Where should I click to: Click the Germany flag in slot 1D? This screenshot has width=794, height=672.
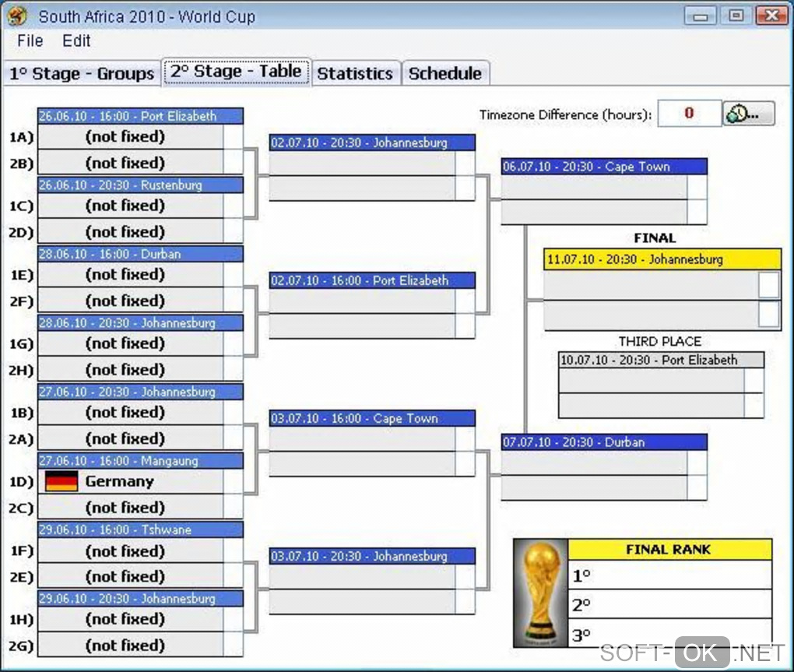(x=61, y=481)
